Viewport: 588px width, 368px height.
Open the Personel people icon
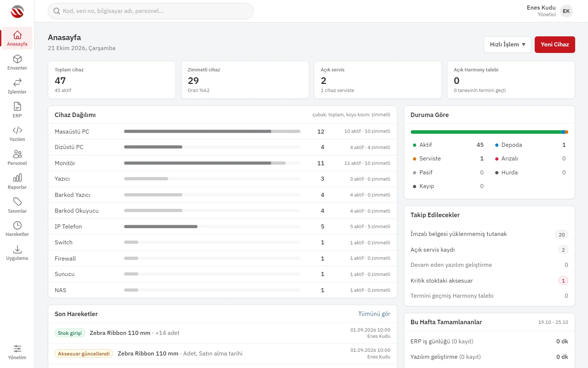click(17, 154)
